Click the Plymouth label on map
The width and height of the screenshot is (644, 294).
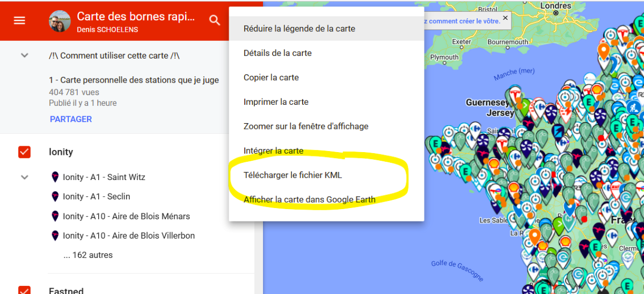444,58
